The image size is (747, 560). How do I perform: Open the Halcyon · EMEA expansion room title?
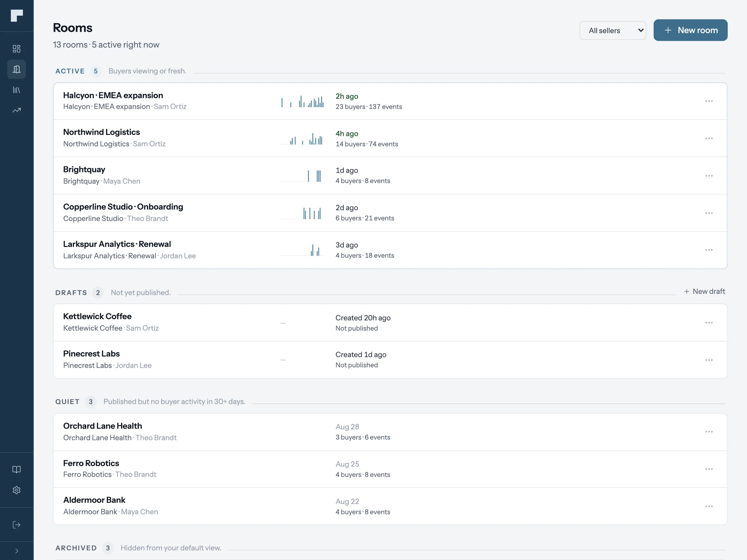tap(113, 95)
